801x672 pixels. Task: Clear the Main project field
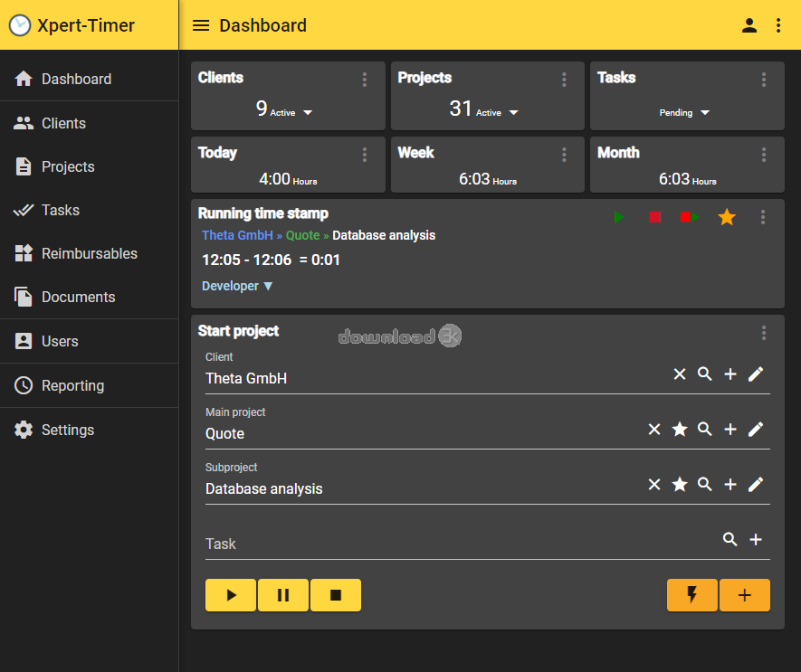(x=654, y=430)
